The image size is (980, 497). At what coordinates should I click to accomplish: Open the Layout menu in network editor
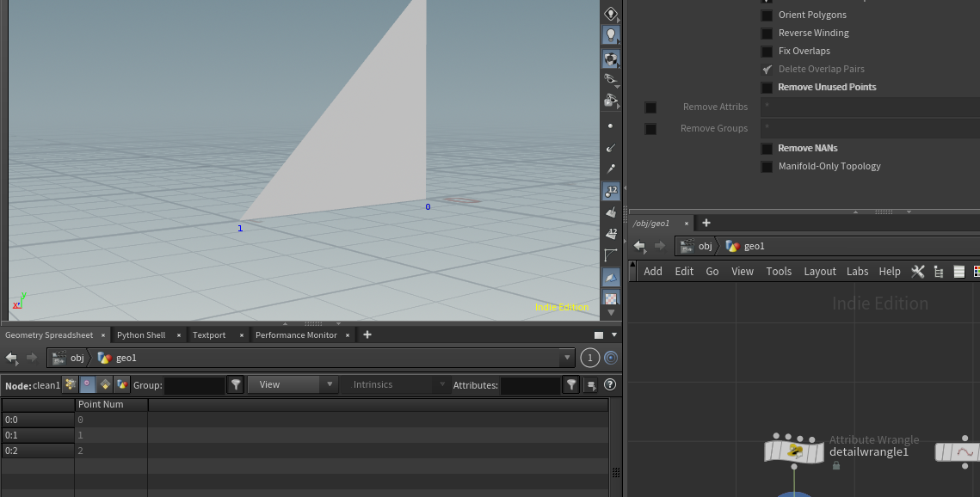819,271
